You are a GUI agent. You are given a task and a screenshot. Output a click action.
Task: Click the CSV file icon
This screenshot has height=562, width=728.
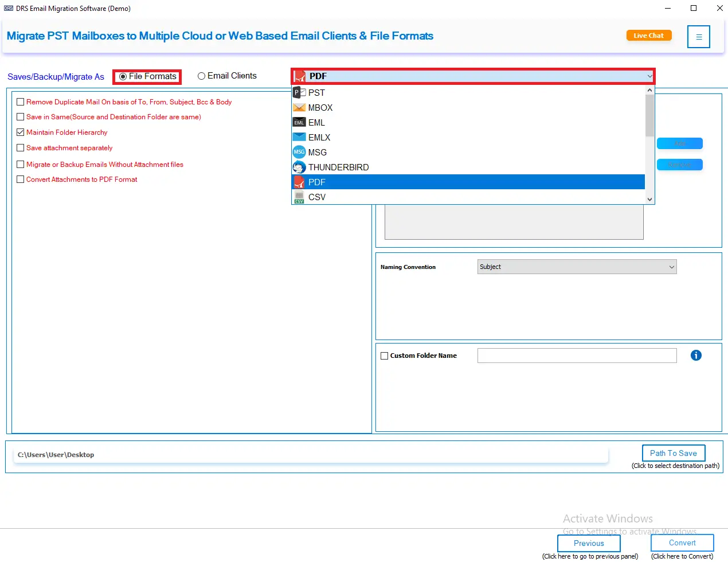click(299, 197)
